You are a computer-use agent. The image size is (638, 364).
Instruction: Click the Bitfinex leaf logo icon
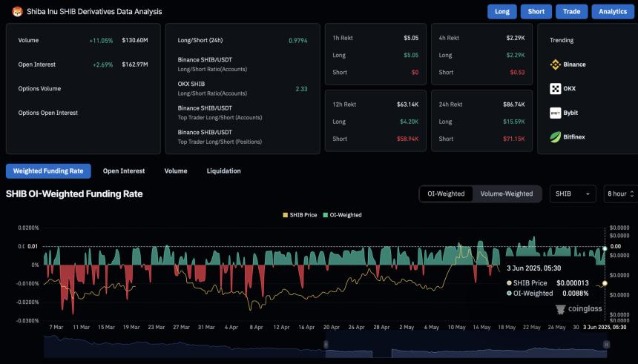point(555,137)
